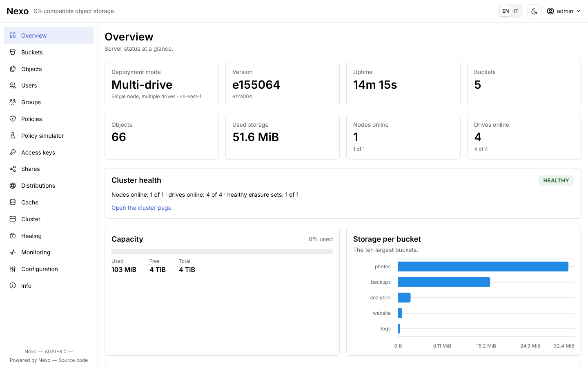
Task: Click the Groups icon in sidebar
Action: (x=13, y=102)
